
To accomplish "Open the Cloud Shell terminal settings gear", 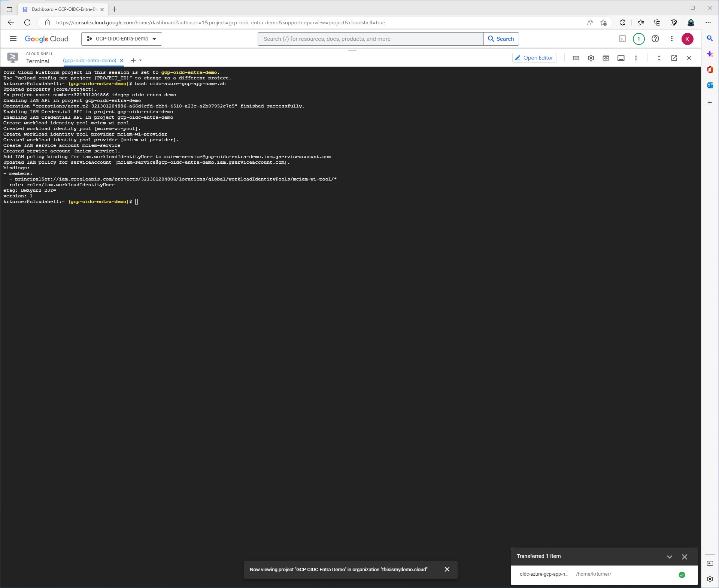I will pyautogui.click(x=591, y=58).
